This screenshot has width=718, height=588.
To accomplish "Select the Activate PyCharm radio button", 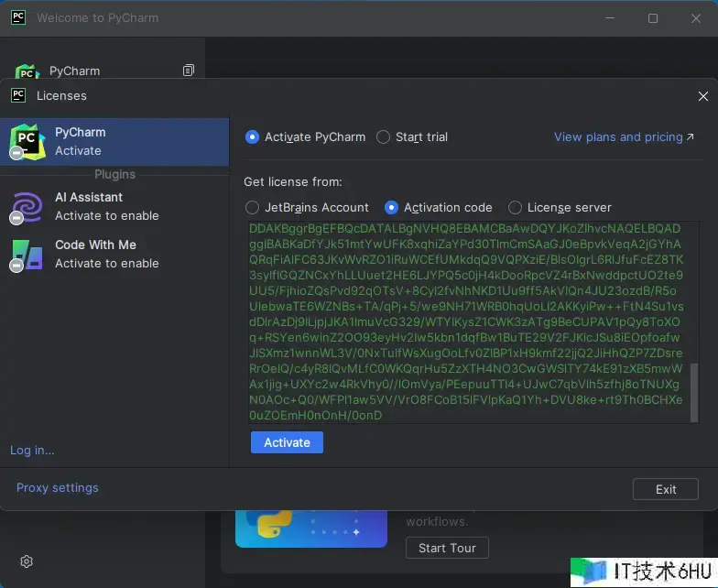I will point(253,137).
